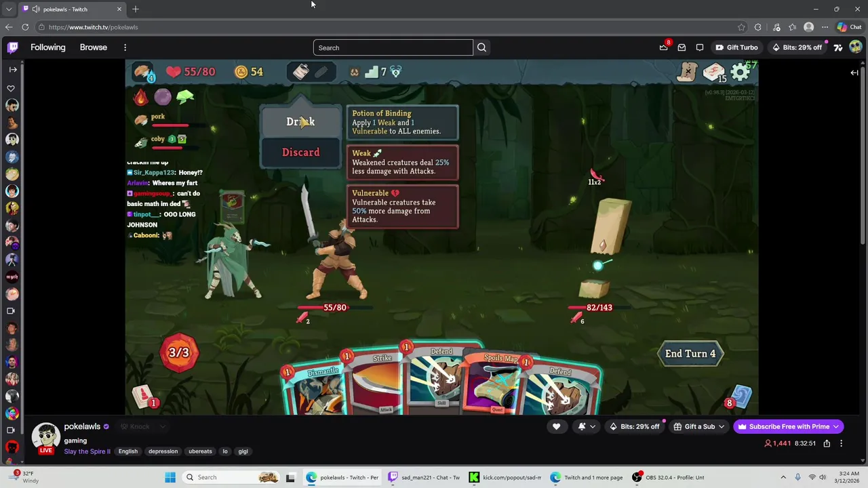This screenshot has height=488, width=868.
Task: Click the ubereats tag
Action: (x=200, y=451)
